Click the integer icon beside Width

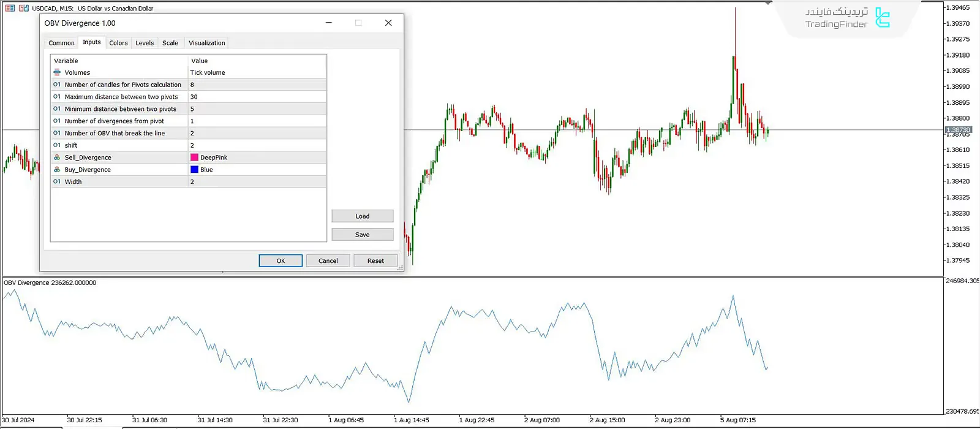[x=57, y=182]
